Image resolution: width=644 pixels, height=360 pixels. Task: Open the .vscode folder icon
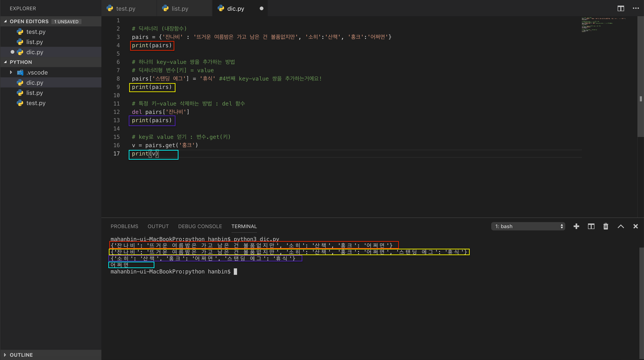(20, 72)
